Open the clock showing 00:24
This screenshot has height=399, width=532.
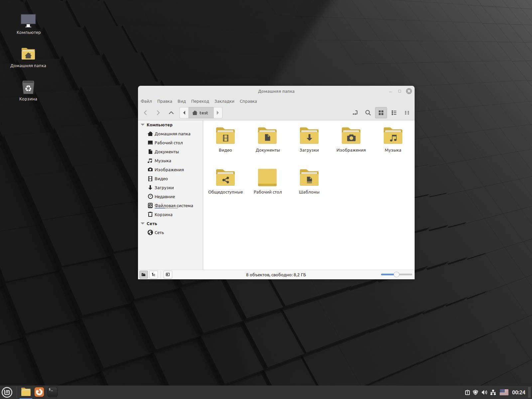coord(519,392)
